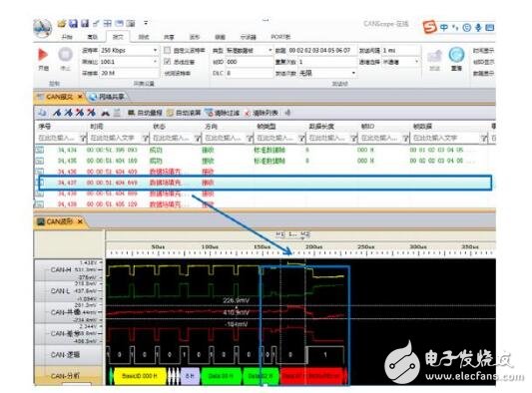Select the CAN-H waveform channel label
Viewport: 532px width, 393px height.
[x=61, y=270]
